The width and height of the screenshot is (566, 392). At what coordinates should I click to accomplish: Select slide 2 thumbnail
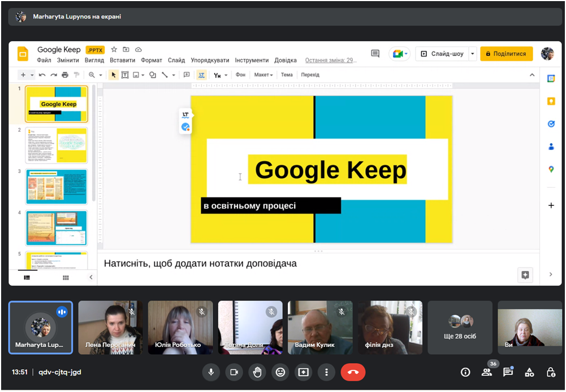pyautogui.click(x=57, y=145)
